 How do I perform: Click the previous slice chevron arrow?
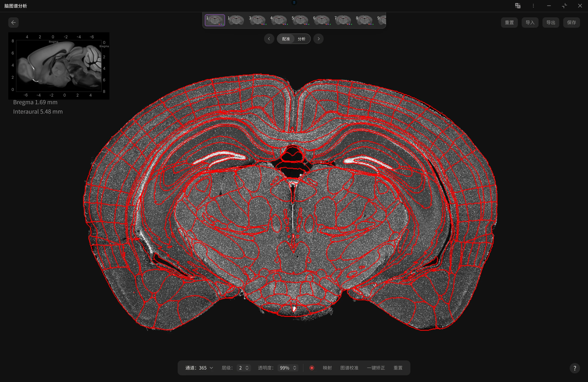(x=269, y=39)
